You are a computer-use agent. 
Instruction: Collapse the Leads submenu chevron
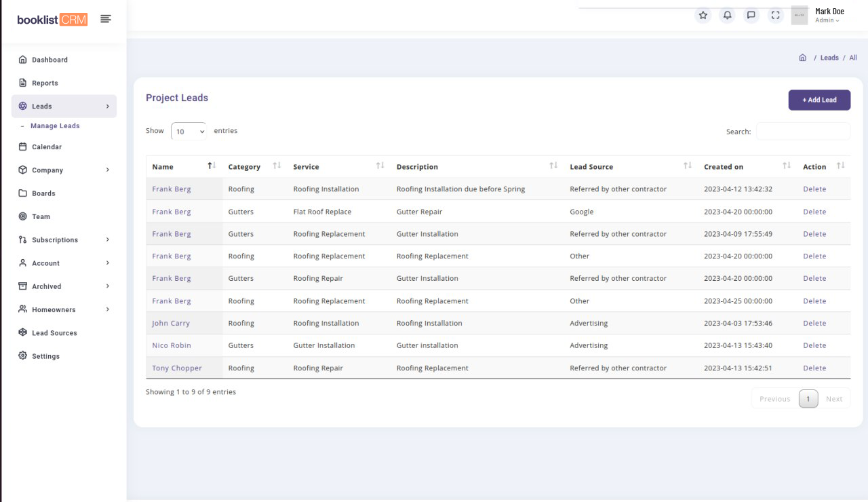[x=107, y=107]
